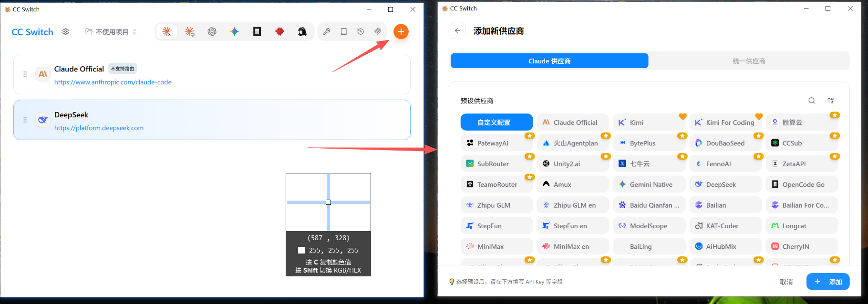Switch to the Claude Desktop app icon
Screen dimensions: 868x304
click(x=189, y=31)
